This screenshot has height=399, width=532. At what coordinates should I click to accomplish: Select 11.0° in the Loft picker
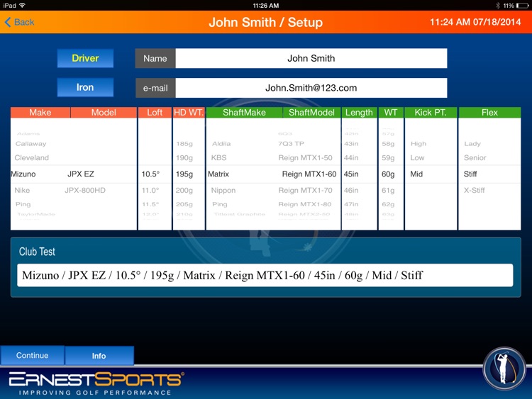click(150, 190)
